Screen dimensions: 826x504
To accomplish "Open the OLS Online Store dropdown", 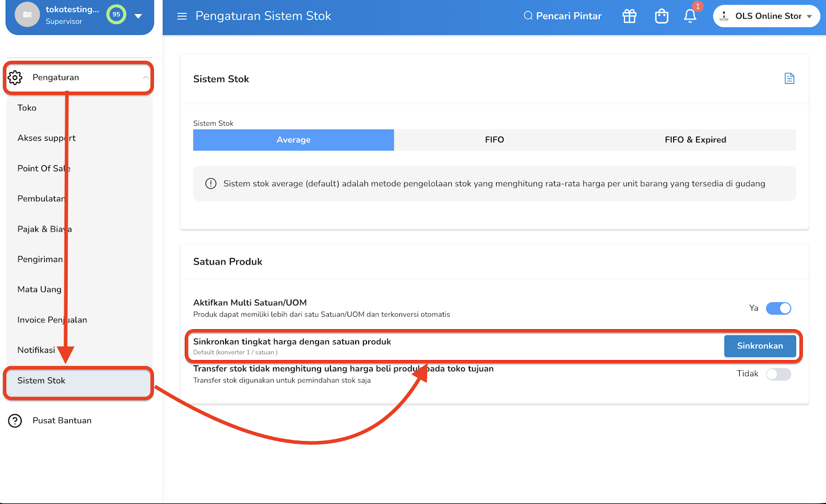I will (x=766, y=16).
